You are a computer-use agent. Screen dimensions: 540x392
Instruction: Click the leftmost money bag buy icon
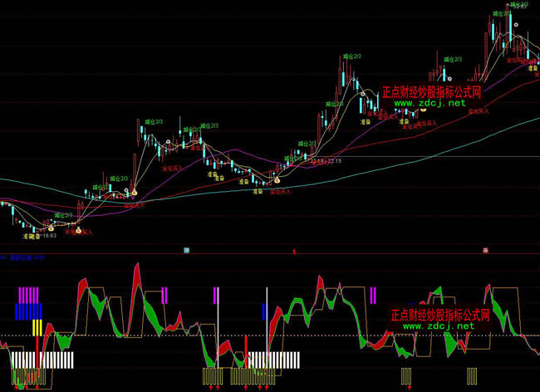[49, 226]
